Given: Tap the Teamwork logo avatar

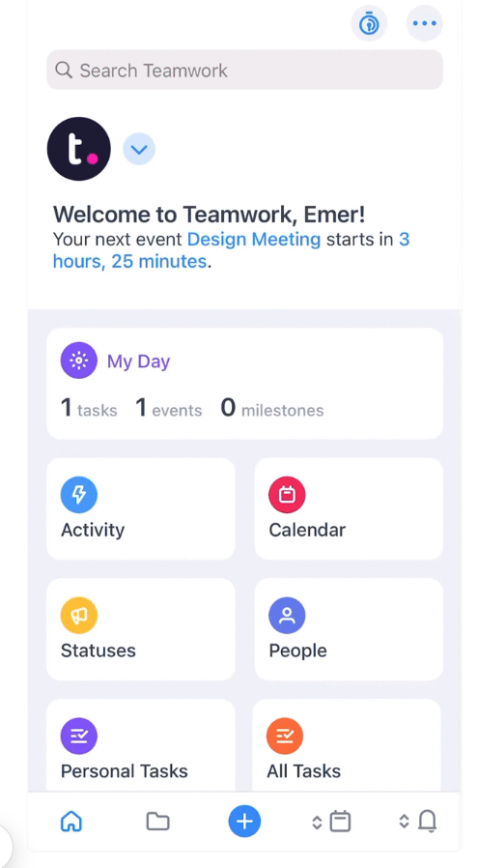Looking at the screenshot, I should pos(78,149).
